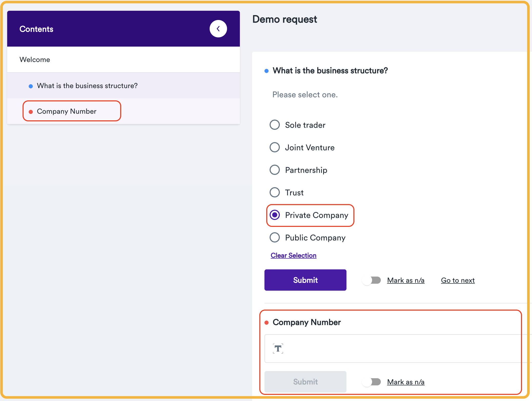Click the Clear Selection link
Viewport: 532px width, 401px height.
click(293, 255)
